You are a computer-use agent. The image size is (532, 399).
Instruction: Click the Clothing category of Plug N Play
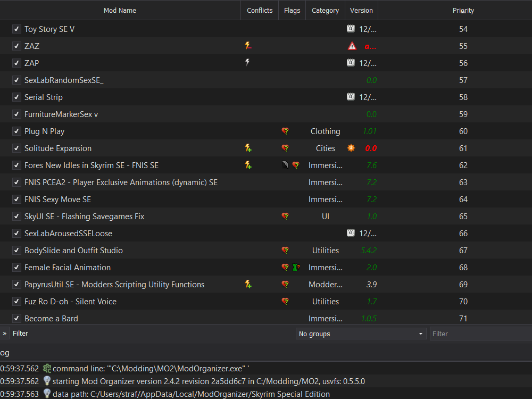coord(325,131)
